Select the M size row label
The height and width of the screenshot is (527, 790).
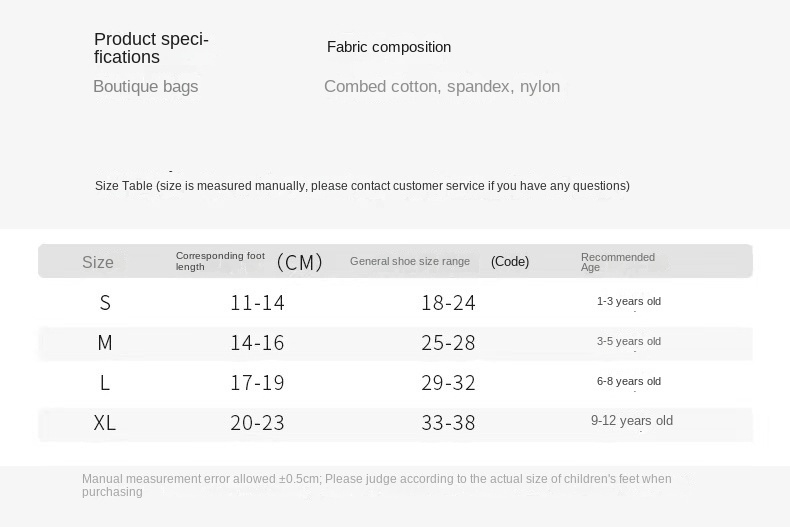click(x=105, y=343)
